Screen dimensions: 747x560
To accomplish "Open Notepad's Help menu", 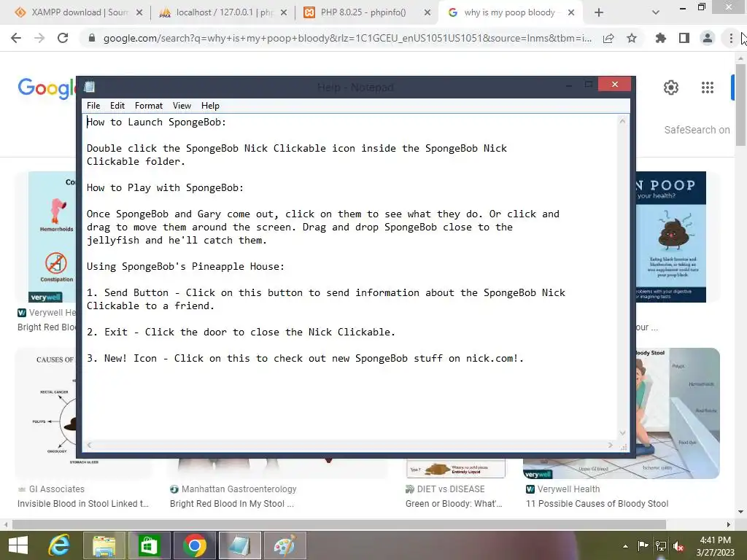I will [x=210, y=106].
